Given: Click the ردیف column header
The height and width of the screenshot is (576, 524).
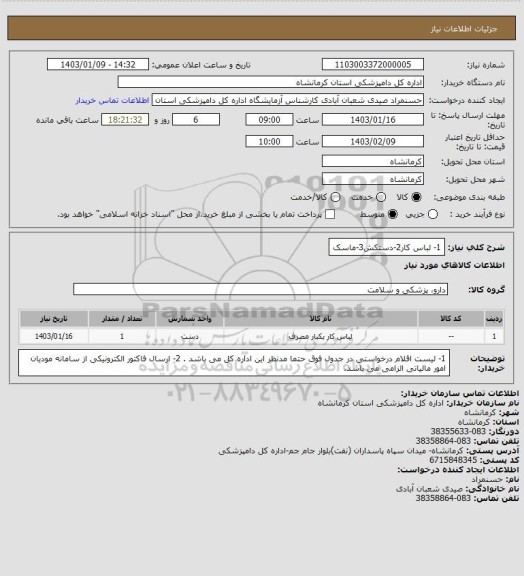Looking at the screenshot, I should (x=494, y=318).
